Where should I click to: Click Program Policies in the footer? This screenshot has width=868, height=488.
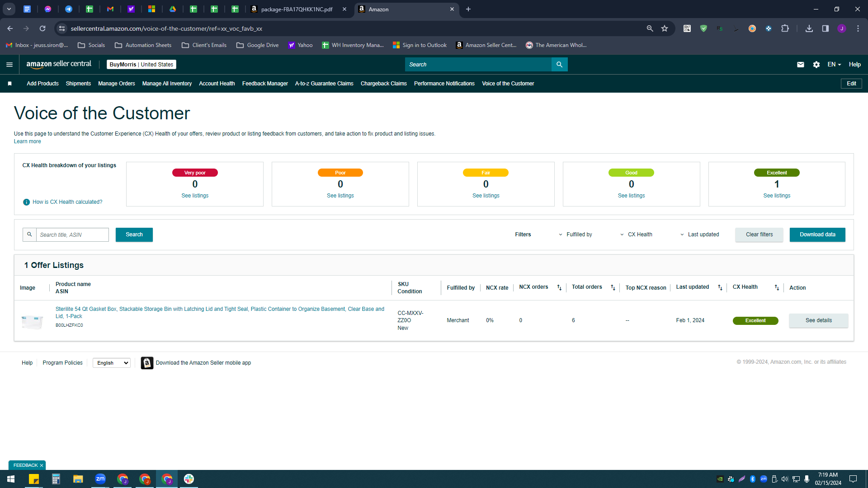pyautogui.click(x=62, y=363)
